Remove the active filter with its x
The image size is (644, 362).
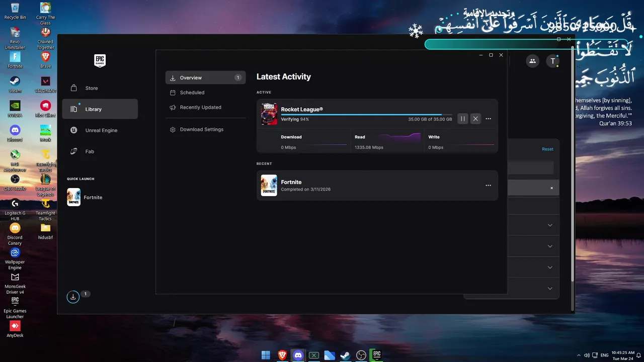point(551,188)
